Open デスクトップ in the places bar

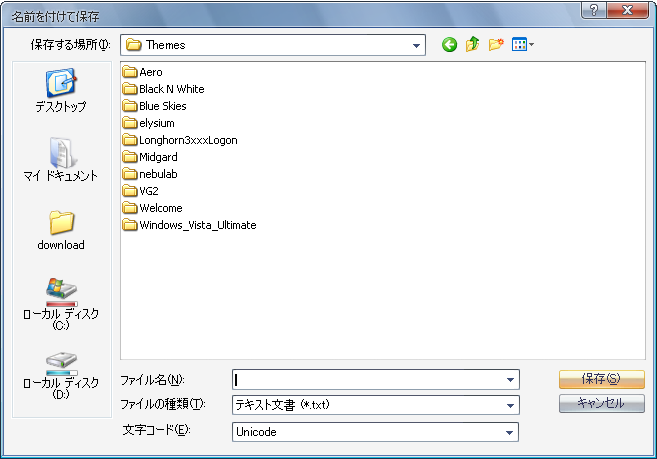[x=61, y=91]
